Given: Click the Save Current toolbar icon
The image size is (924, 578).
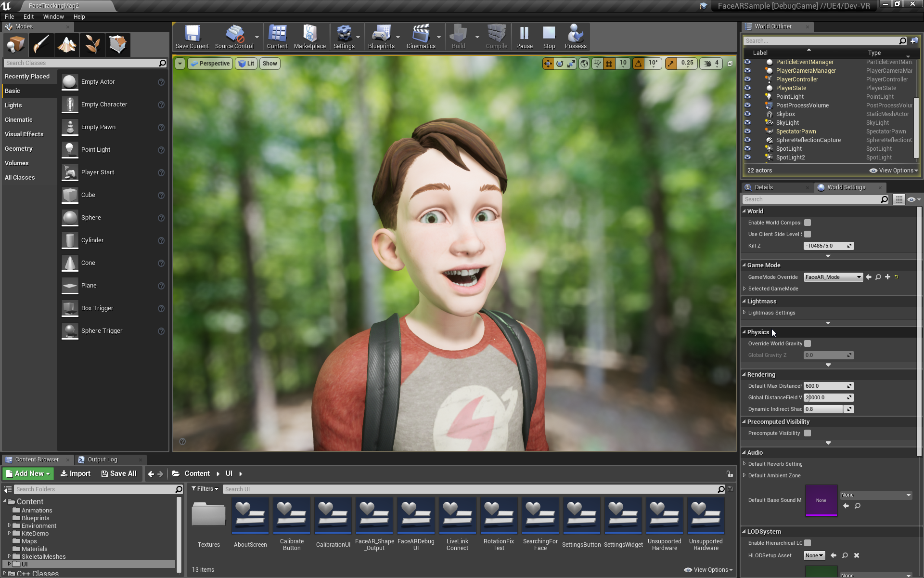Looking at the screenshot, I should [192, 37].
